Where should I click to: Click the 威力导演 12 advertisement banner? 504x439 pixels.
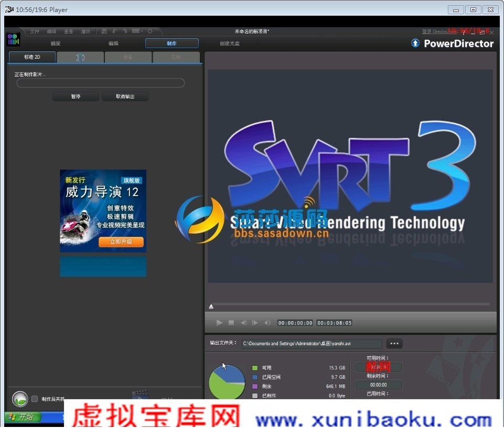coord(103,211)
